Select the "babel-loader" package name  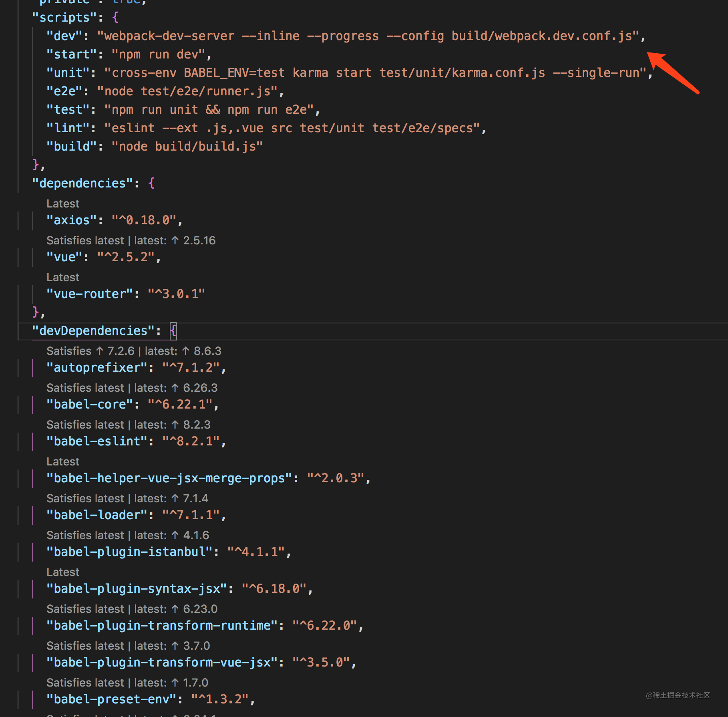(x=97, y=515)
